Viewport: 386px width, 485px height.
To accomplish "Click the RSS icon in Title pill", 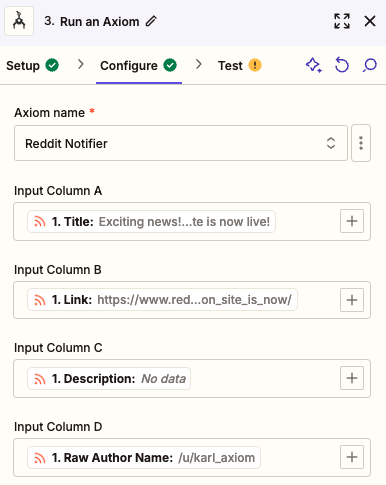I will pos(40,222).
